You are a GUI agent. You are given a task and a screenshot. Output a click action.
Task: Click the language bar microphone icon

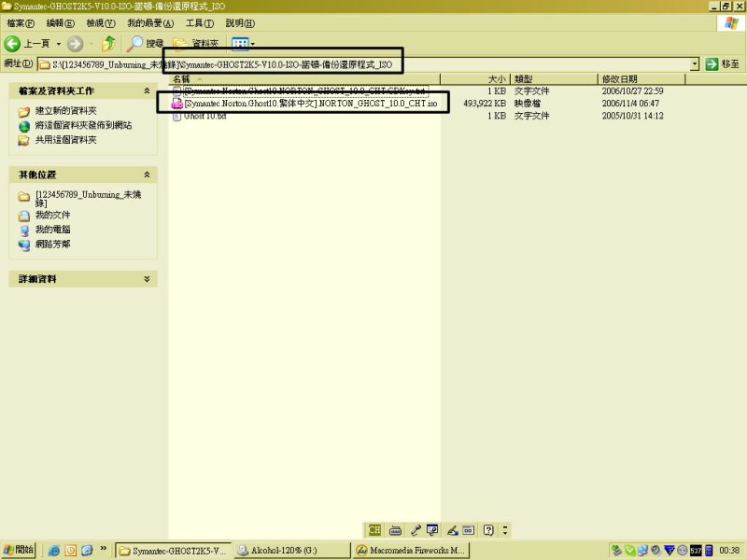(x=416, y=530)
